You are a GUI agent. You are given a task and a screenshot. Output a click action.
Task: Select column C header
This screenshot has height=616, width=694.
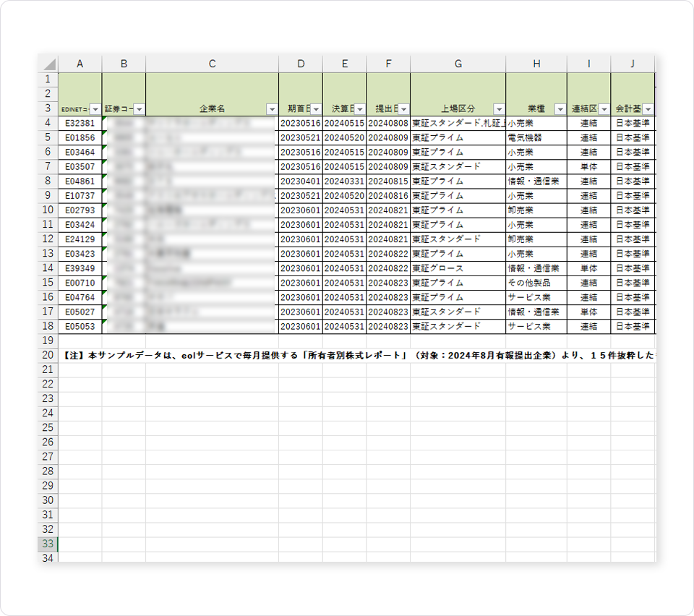(212, 64)
